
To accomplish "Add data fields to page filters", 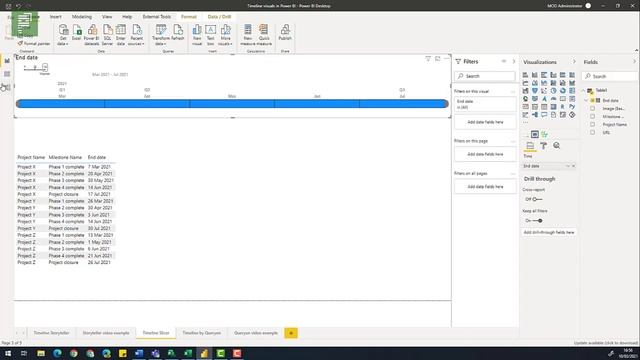I will click(x=485, y=154).
